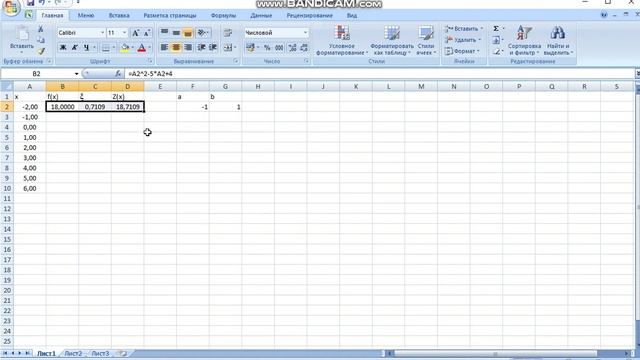
Task: Apply the red font color A
Action: click(x=142, y=48)
